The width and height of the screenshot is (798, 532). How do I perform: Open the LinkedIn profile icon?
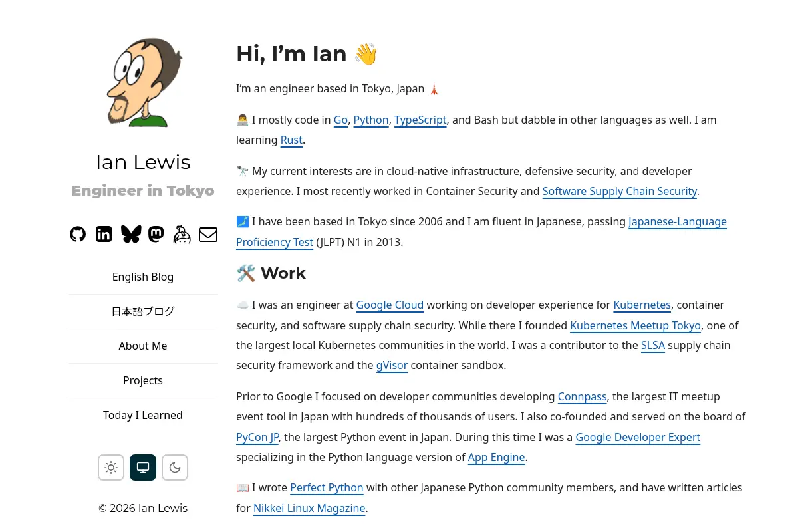point(104,234)
